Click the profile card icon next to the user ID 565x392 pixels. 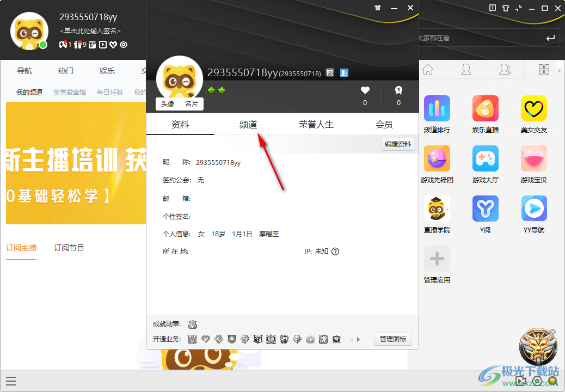click(x=344, y=73)
